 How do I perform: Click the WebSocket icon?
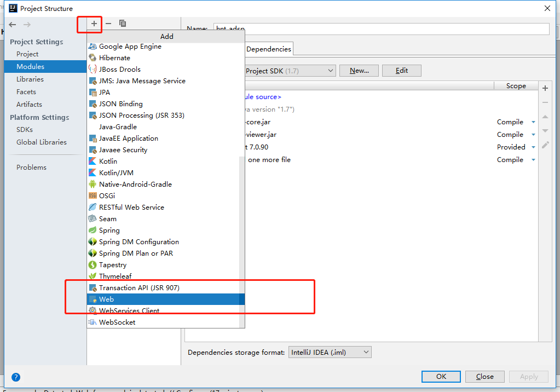(93, 322)
